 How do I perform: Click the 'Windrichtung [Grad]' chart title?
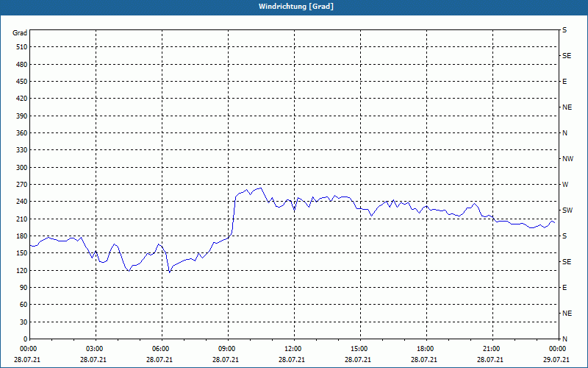tap(296, 7)
